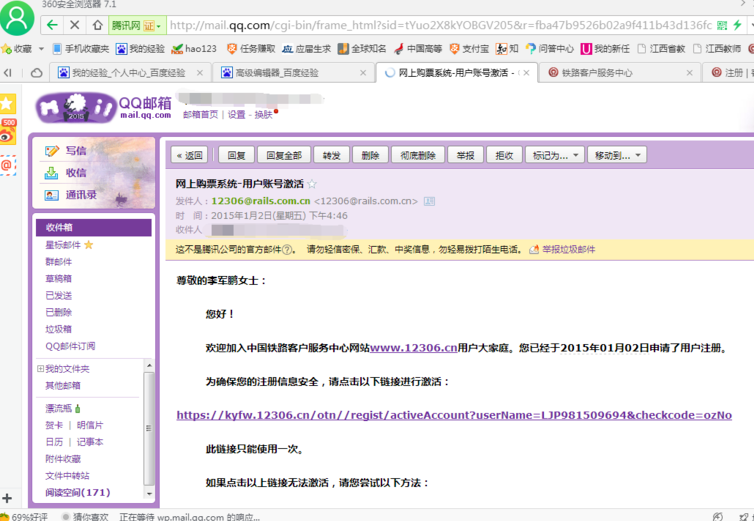This screenshot has width=754, height=521.
Task: Click the 回复 reply button
Action: (237, 155)
